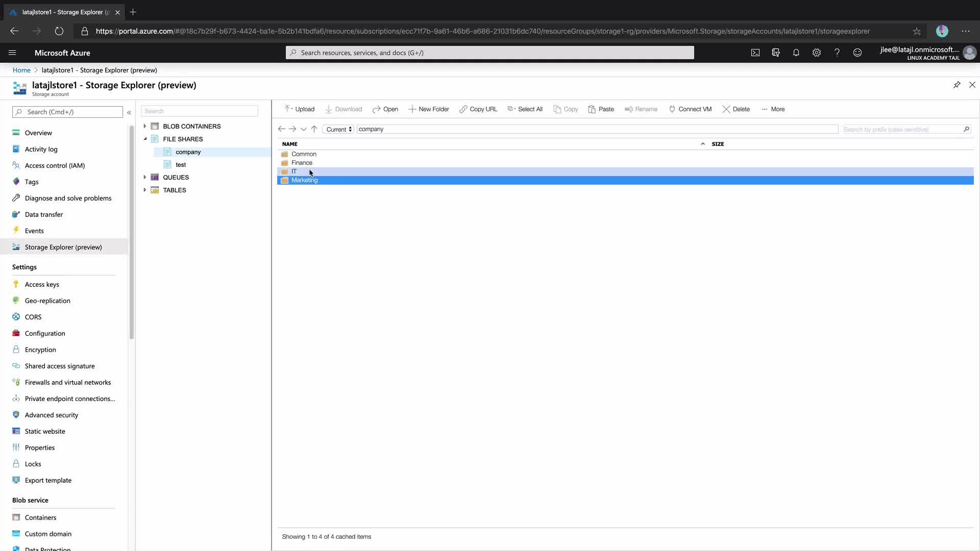The image size is (980, 551).
Task: Sort by NAME column header
Action: [290, 144]
